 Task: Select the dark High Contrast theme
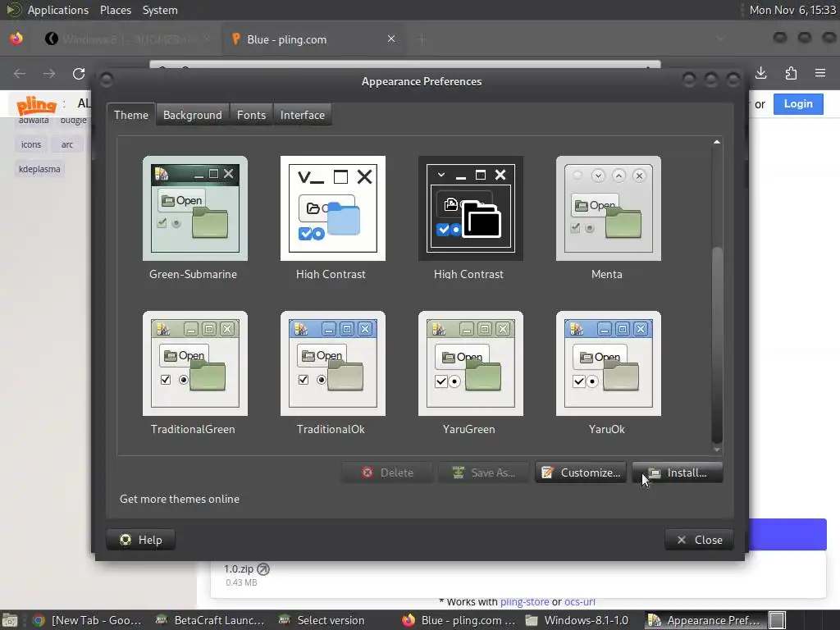click(470, 208)
